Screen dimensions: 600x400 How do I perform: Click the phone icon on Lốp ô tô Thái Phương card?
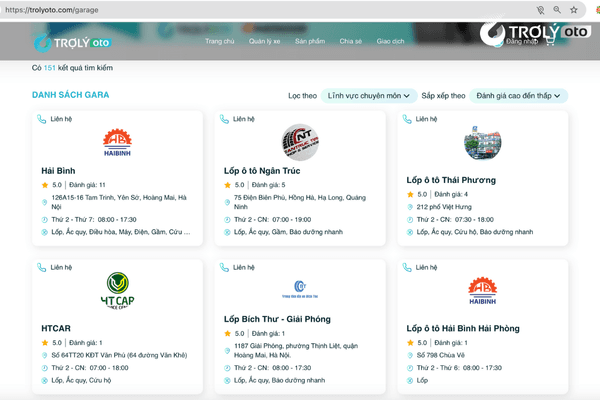(x=407, y=119)
